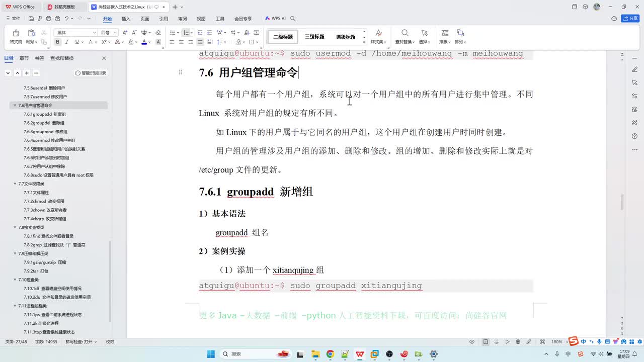Image resolution: width=644 pixels, height=362 pixels.
Task: Collapse the 7.8搜索查找类 outline node
Action: [x=15, y=227]
